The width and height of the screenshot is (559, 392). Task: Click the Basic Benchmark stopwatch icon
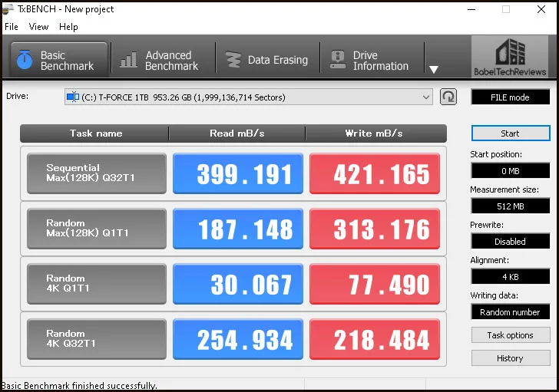[x=25, y=60]
